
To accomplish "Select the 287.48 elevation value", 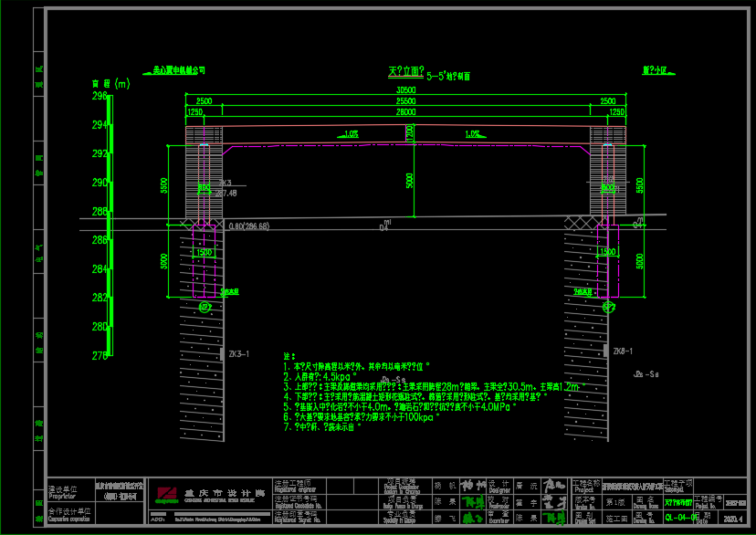I will pyautogui.click(x=226, y=194).
